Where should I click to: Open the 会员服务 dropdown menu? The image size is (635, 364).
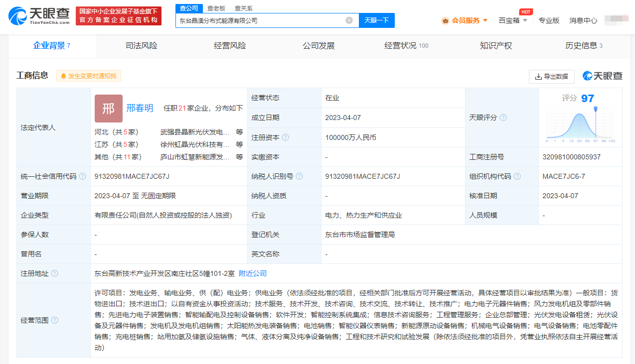(x=465, y=20)
